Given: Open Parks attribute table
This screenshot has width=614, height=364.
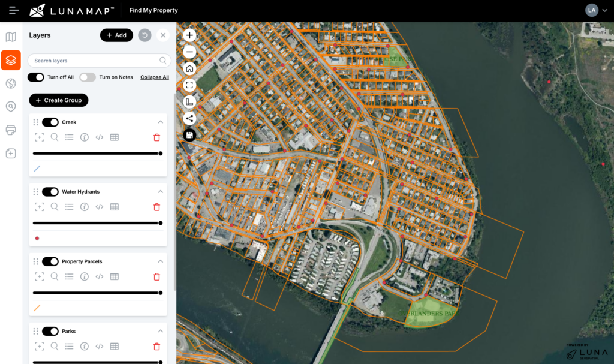Looking at the screenshot, I should click(115, 347).
